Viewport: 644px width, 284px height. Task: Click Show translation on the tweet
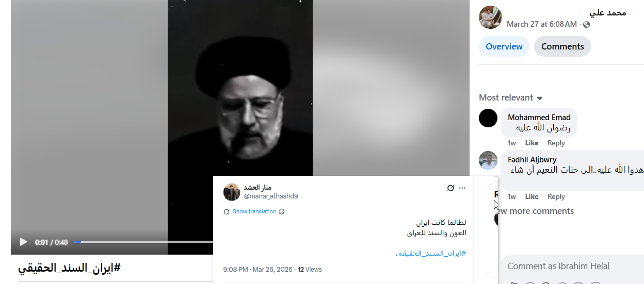(x=254, y=211)
